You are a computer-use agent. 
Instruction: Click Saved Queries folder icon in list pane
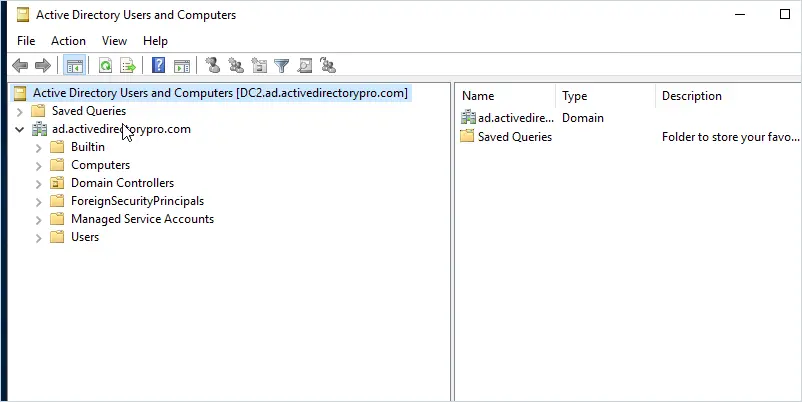click(x=466, y=137)
